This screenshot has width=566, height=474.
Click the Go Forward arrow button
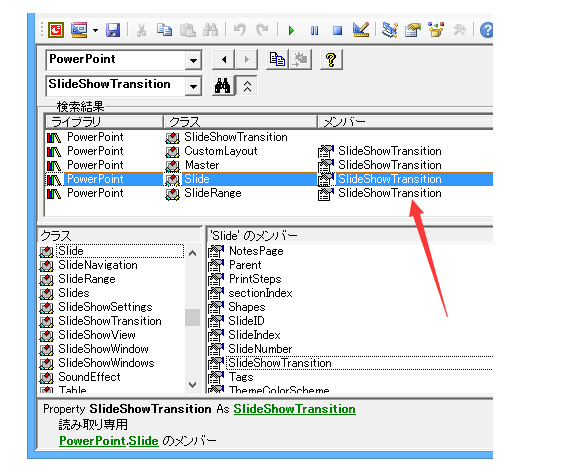[x=247, y=60]
